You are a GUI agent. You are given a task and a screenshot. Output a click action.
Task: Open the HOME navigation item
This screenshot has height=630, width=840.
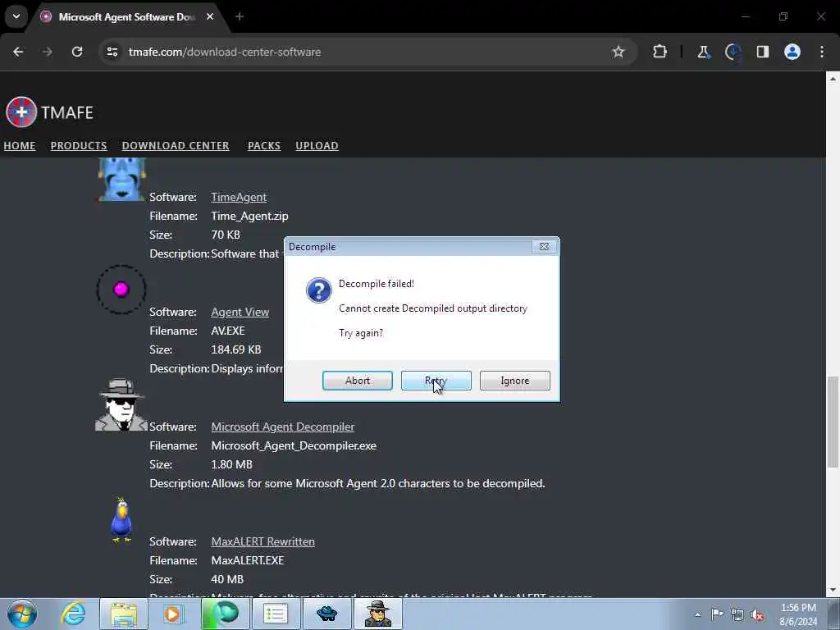point(20,146)
